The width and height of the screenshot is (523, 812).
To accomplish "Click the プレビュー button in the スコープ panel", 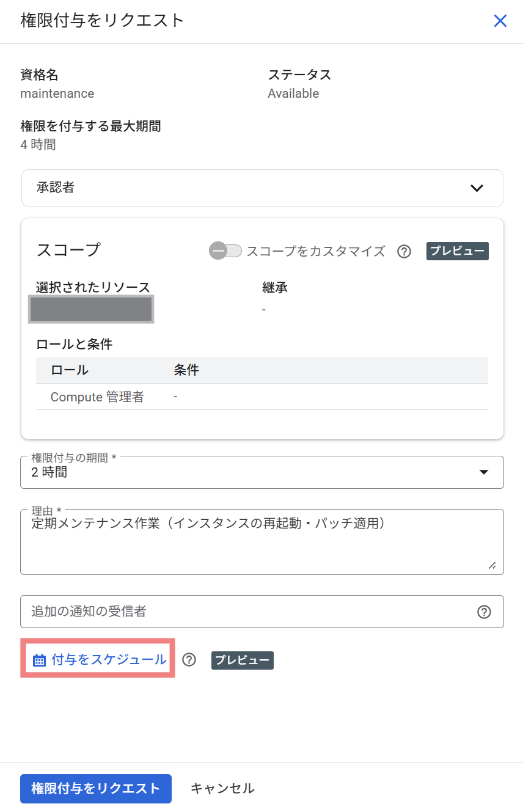I will coord(457,251).
